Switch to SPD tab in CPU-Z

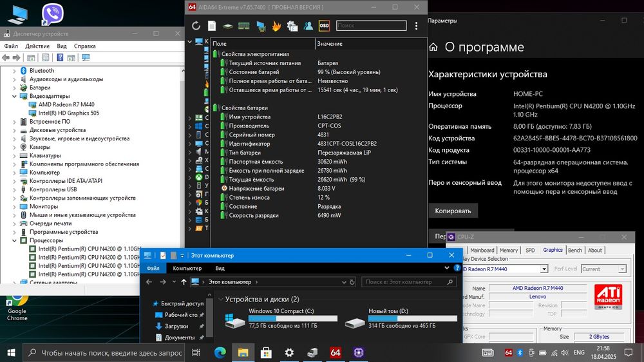coord(530,250)
